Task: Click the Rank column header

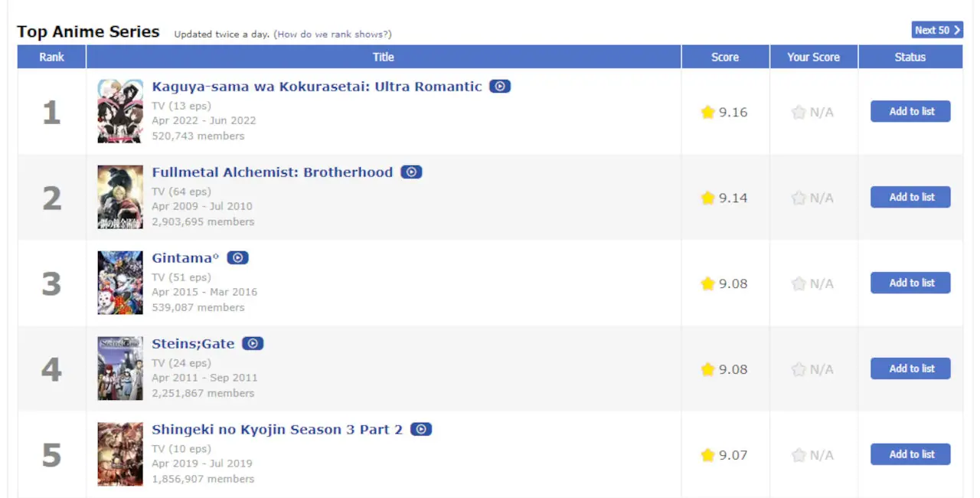Action: pyautogui.click(x=52, y=57)
